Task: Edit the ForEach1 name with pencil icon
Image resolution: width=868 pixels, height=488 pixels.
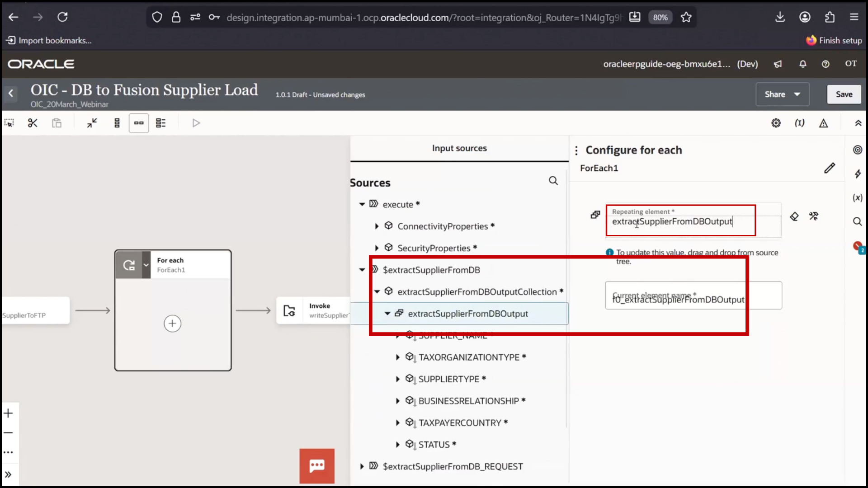Action: [x=829, y=168]
